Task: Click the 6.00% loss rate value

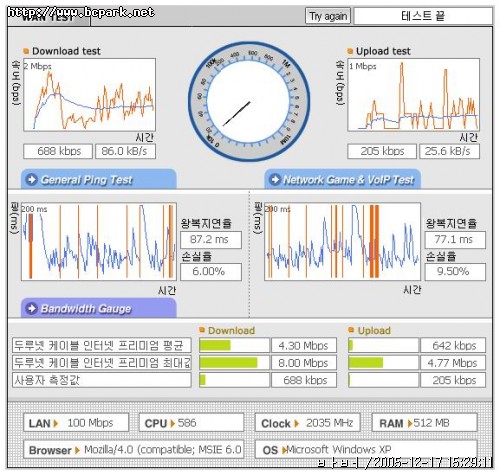Action: (211, 272)
